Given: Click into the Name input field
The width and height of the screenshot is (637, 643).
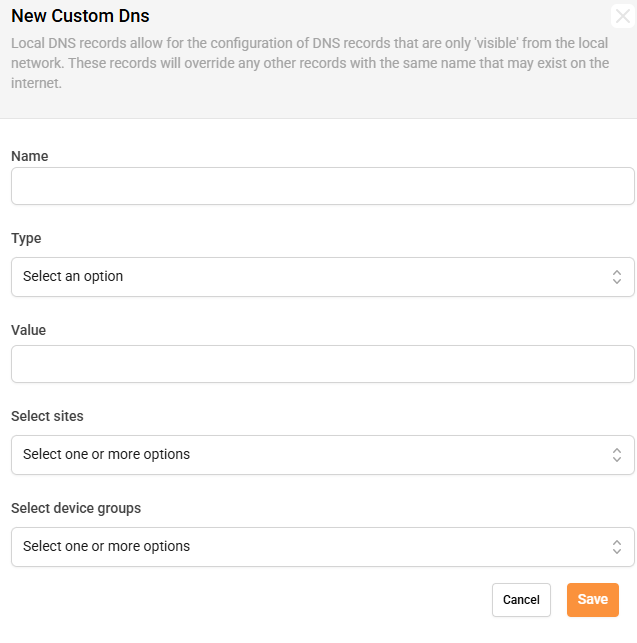Looking at the screenshot, I should click(322, 186).
